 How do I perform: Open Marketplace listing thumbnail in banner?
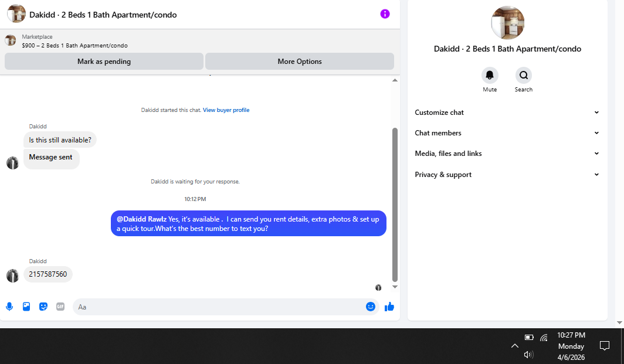11,40
